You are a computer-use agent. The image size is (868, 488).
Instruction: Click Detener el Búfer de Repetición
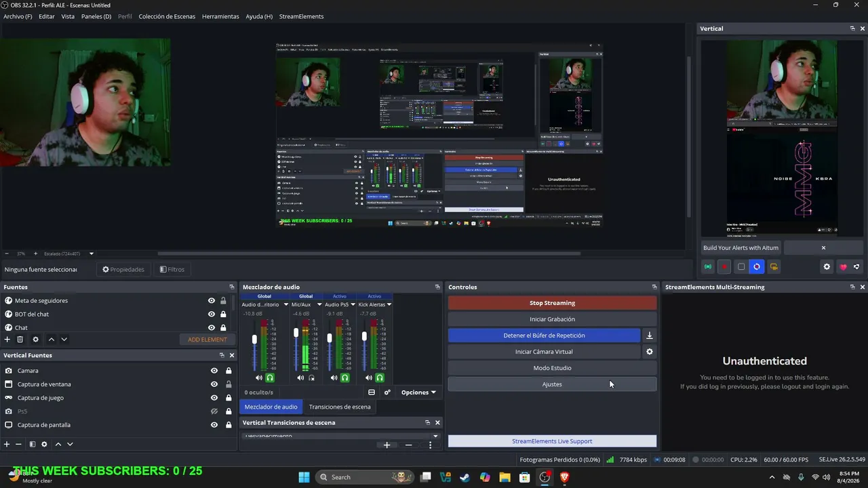pos(544,335)
